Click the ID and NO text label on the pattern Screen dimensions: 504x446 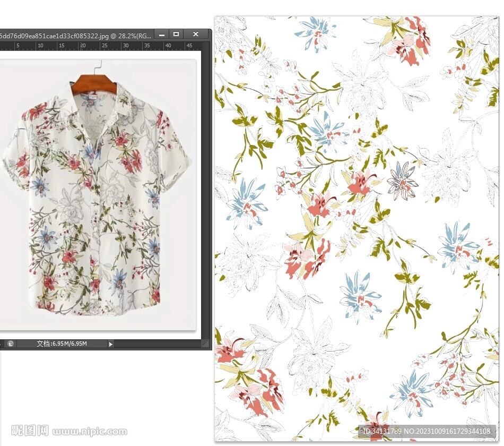[x=427, y=431]
